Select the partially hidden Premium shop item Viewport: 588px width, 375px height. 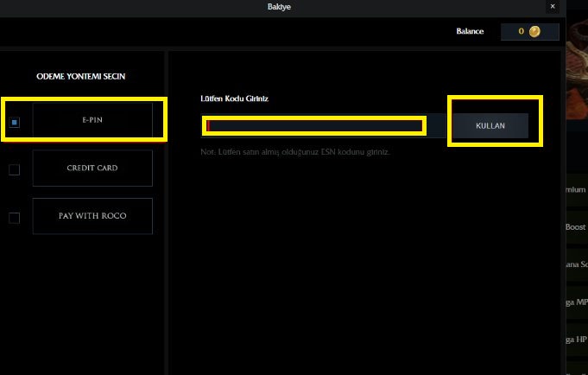(576, 189)
